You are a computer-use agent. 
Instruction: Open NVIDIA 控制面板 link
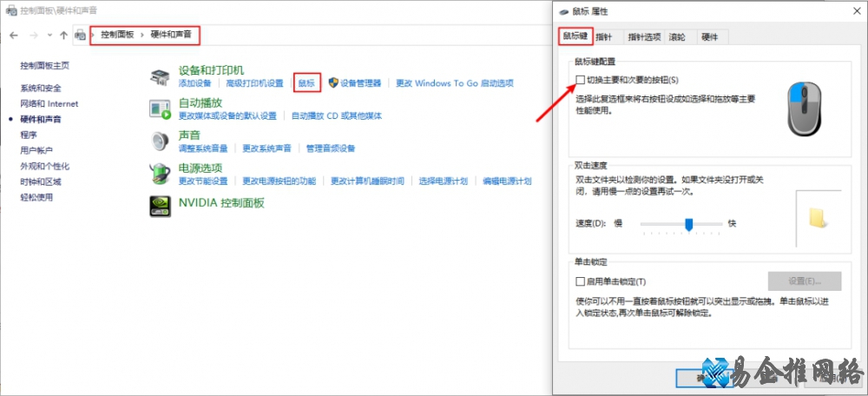click(x=221, y=202)
